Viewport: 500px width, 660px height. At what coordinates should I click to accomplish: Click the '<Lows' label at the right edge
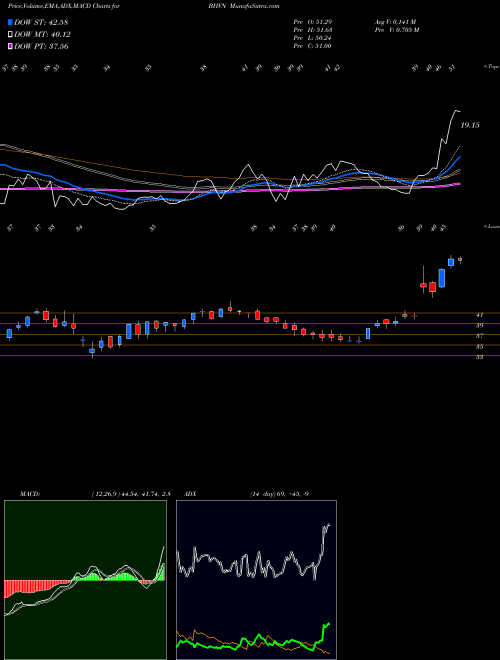coord(492,226)
